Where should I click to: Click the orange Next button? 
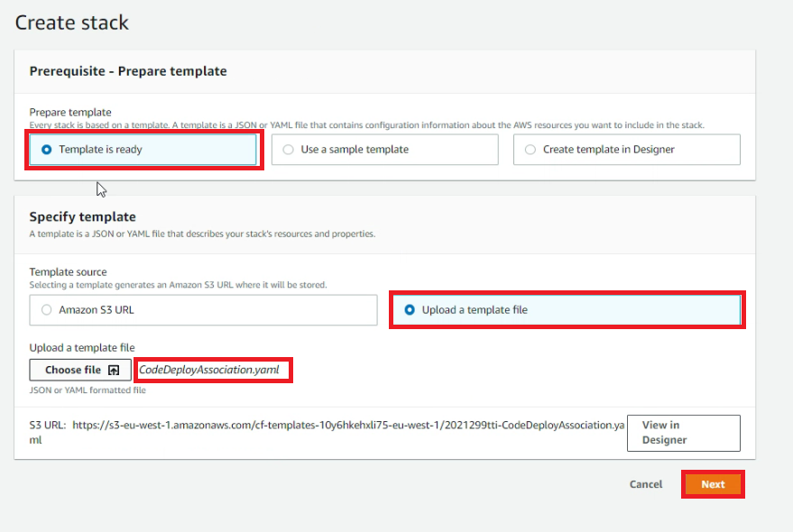coord(713,484)
